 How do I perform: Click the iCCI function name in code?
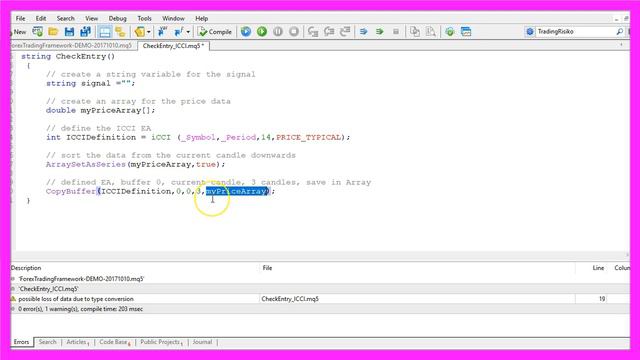point(161,138)
